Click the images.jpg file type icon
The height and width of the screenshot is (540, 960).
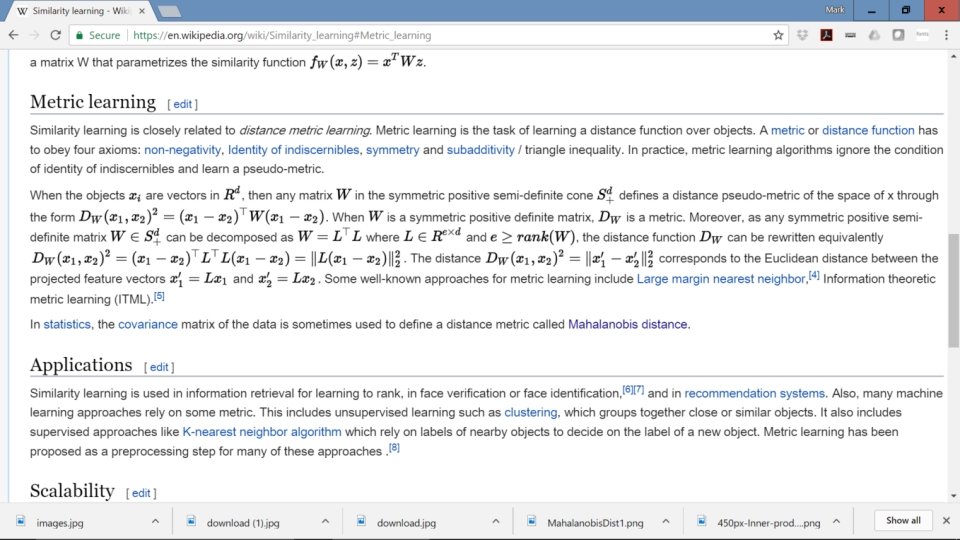21,521
